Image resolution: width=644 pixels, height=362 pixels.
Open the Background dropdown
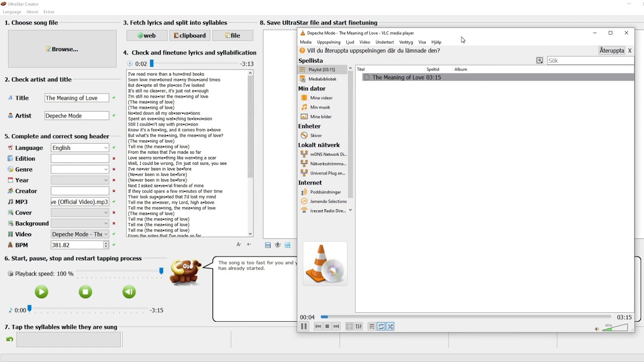click(80, 223)
